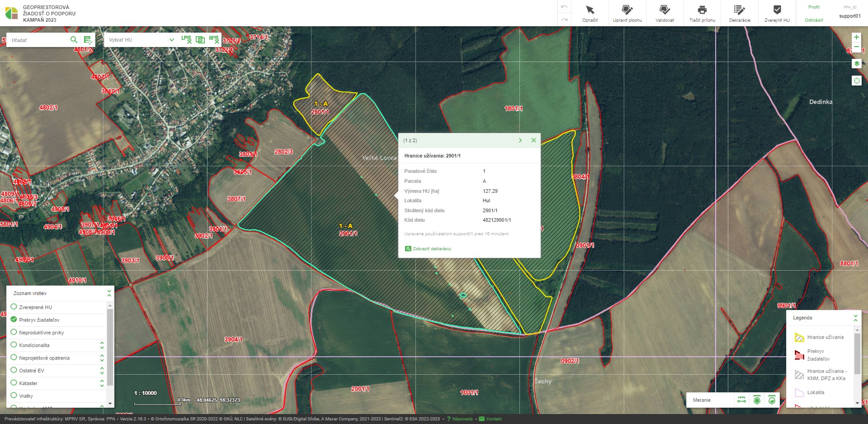Click the Zverejniť HU publish tool
The width and height of the screenshot is (868, 424).
click(x=777, y=13)
